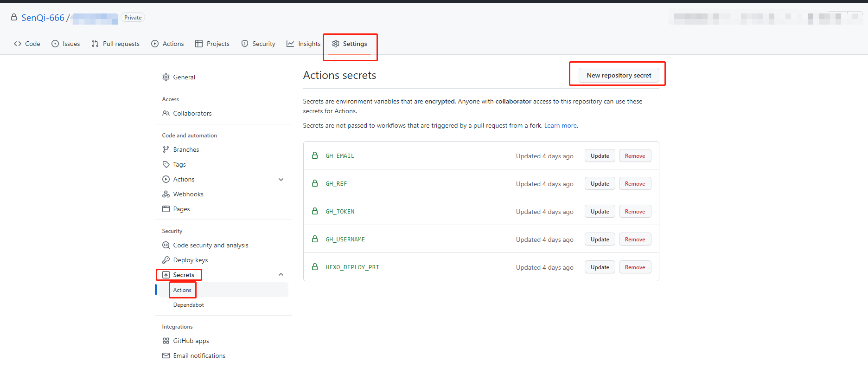Follow the Learn more link
Viewport: 868px width, 382px height.
click(561, 125)
